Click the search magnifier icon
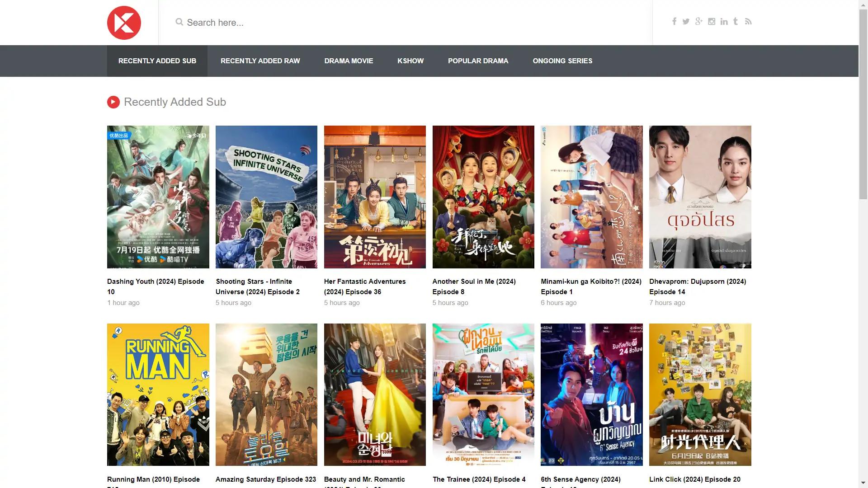Viewport: 868px width, 488px height. 179,22
